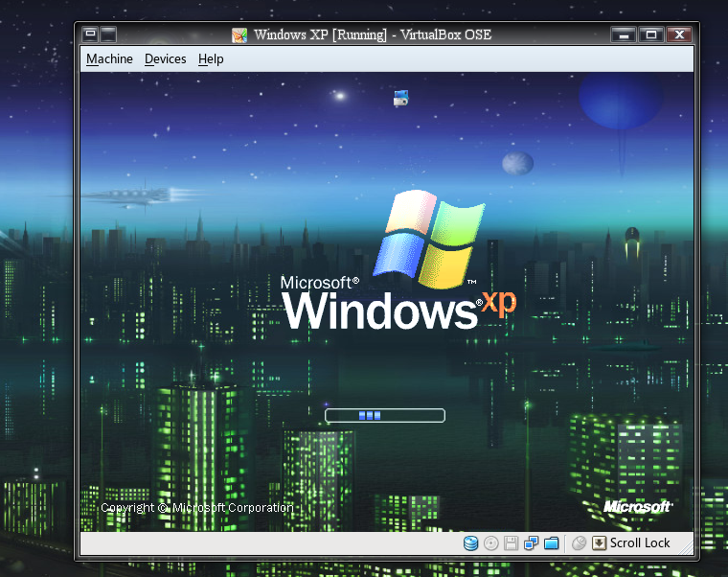The height and width of the screenshot is (577, 728).
Task: Click the VirtualBox butterfly icon in the title bar
Action: (x=239, y=35)
